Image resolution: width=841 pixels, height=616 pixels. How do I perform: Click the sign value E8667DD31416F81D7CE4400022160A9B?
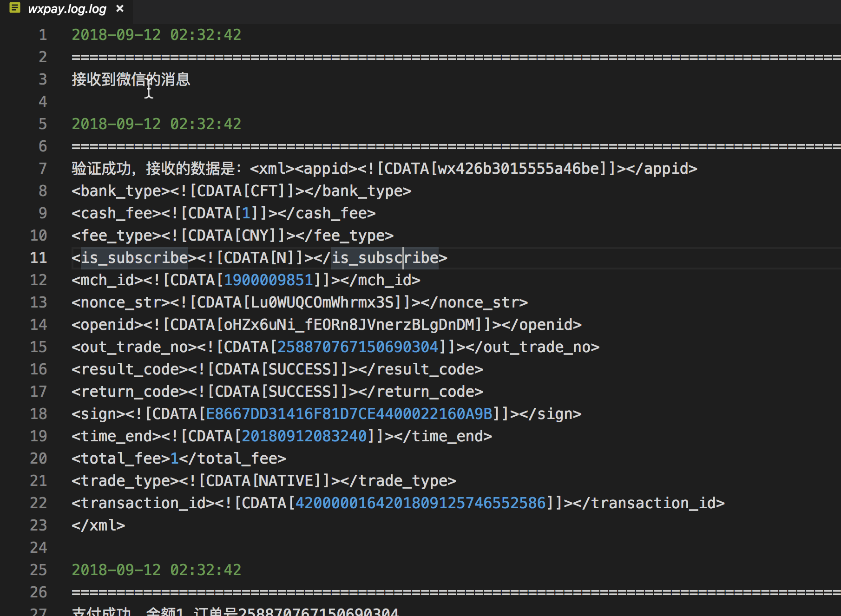point(349,414)
